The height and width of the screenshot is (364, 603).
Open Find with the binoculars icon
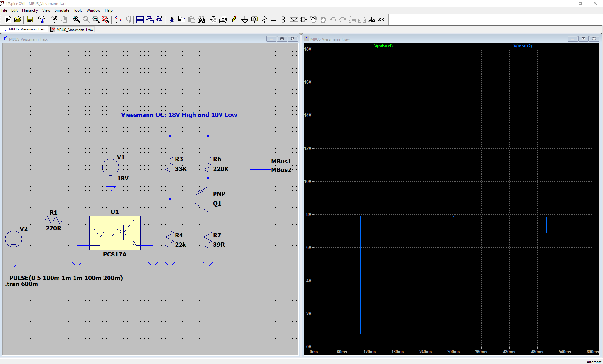201,19
